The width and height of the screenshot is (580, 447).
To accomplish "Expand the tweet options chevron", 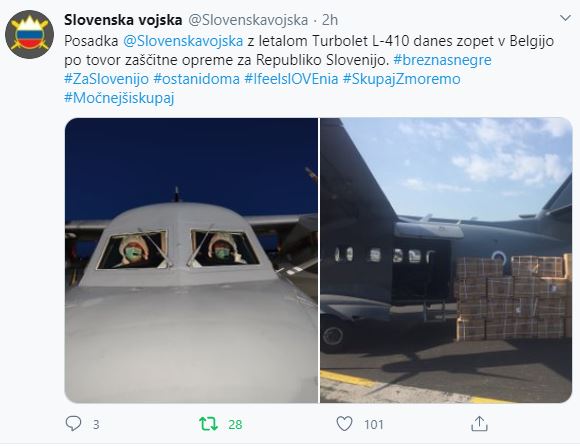I will pyautogui.click(x=565, y=18).
